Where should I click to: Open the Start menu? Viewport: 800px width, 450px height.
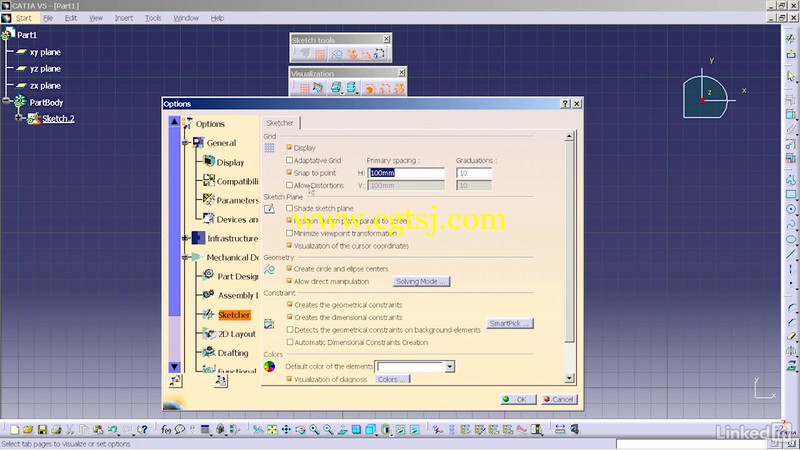pyautogui.click(x=23, y=18)
